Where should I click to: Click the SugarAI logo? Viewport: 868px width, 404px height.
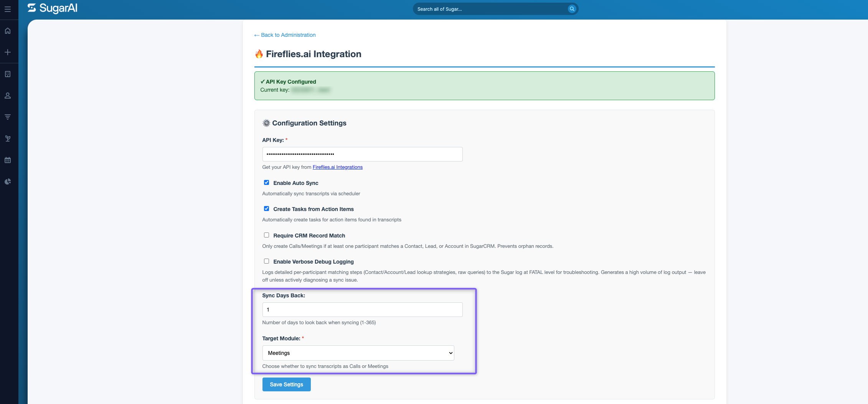tap(53, 8)
